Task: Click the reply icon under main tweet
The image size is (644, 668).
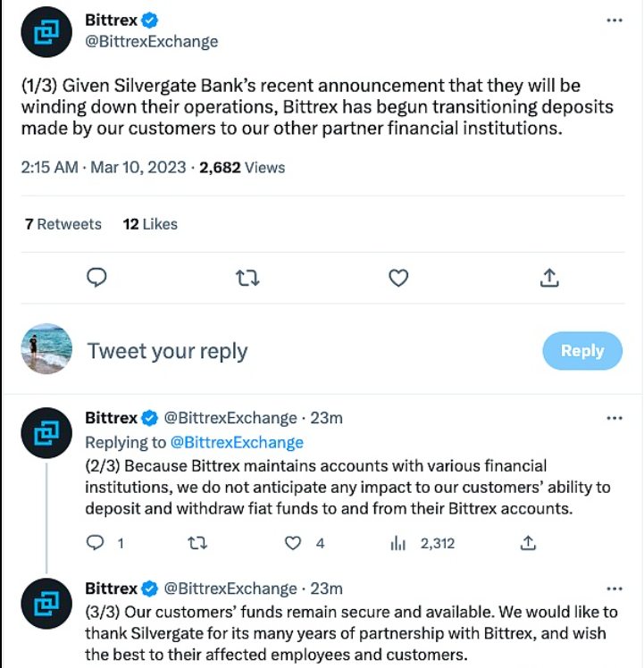Action: (96, 279)
